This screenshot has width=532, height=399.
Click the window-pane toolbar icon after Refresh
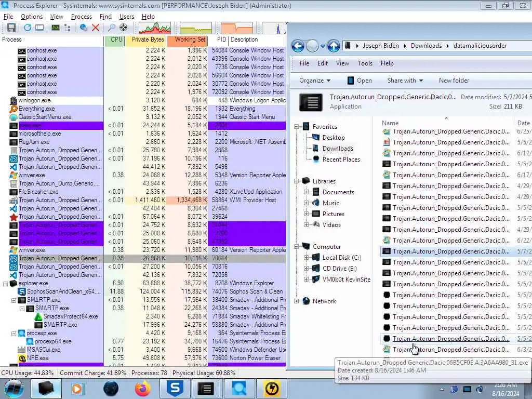[39, 28]
